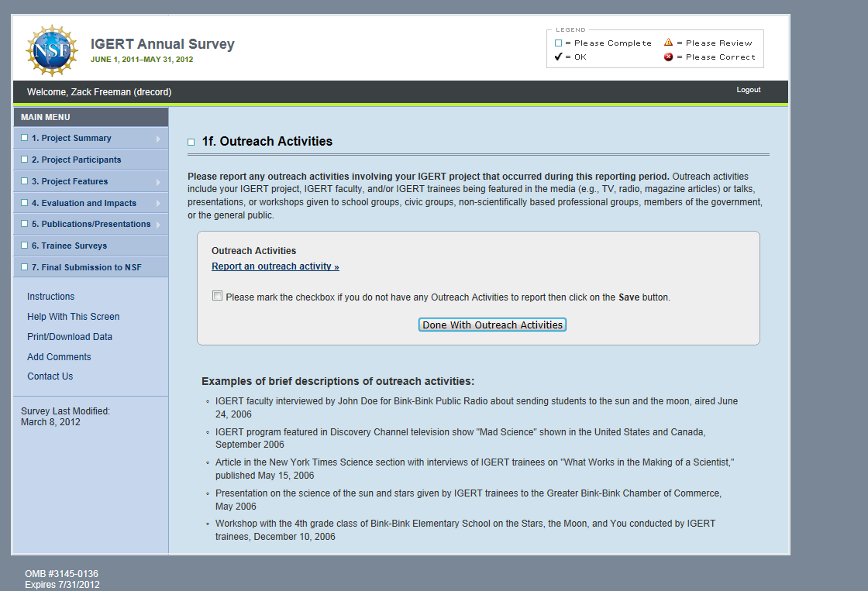Viewport: 868px width, 591px height.
Task: Click the Project Participants status box icon
Action: [25, 160]
